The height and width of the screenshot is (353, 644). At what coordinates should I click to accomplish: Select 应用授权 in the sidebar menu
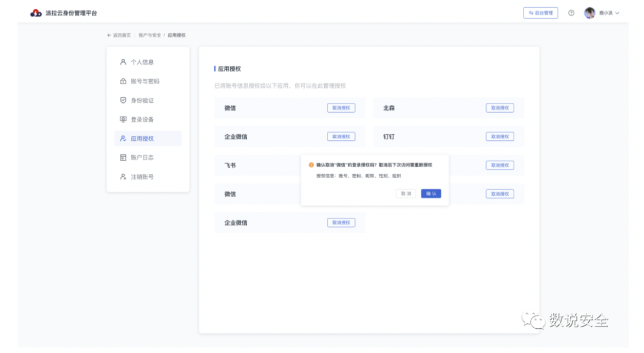[x=148, y=139]
